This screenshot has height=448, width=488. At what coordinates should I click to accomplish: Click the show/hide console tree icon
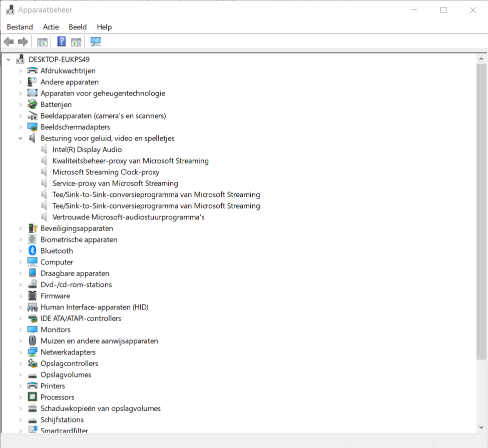coord(43,41)
